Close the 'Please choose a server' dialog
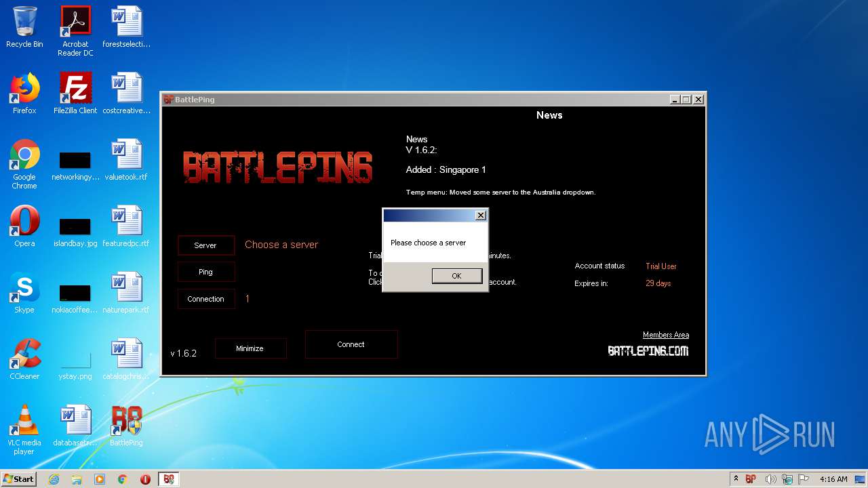Image resolution: width=868 pixels, height=488 pixels. (x=480, y=216)
